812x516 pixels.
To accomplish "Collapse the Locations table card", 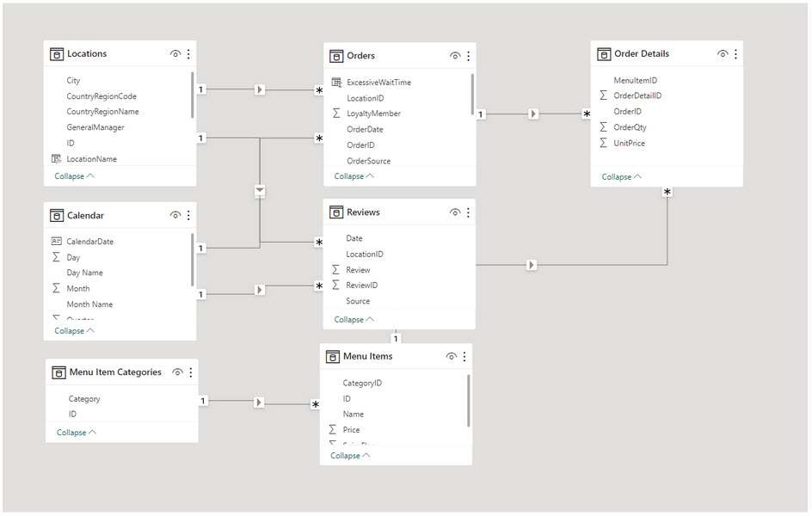I will pos(75,176).
